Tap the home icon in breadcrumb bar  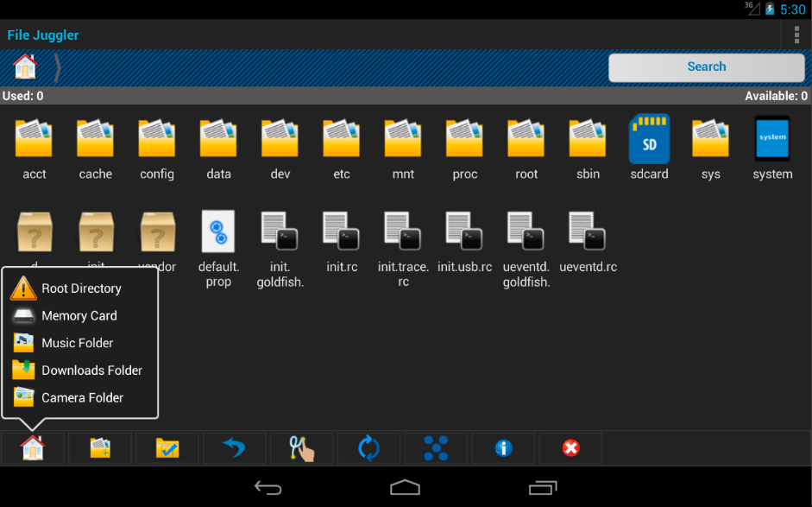click(x=25, y=67)
